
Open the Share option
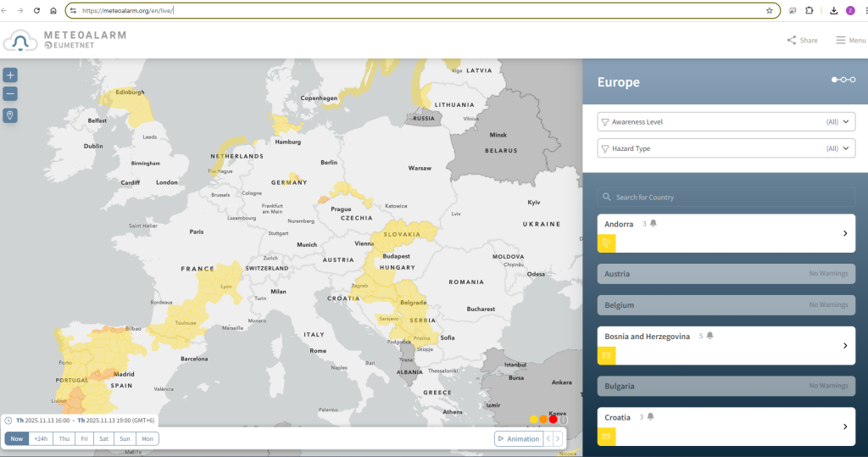click(x=802, y=40)
